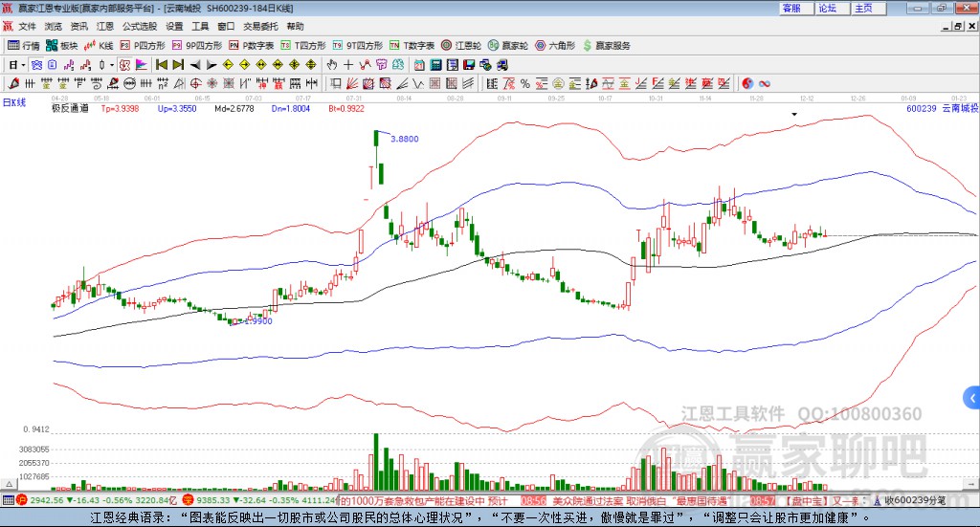Select the red pencil drawing tool
980x527 pixels.
pos(13,83)
